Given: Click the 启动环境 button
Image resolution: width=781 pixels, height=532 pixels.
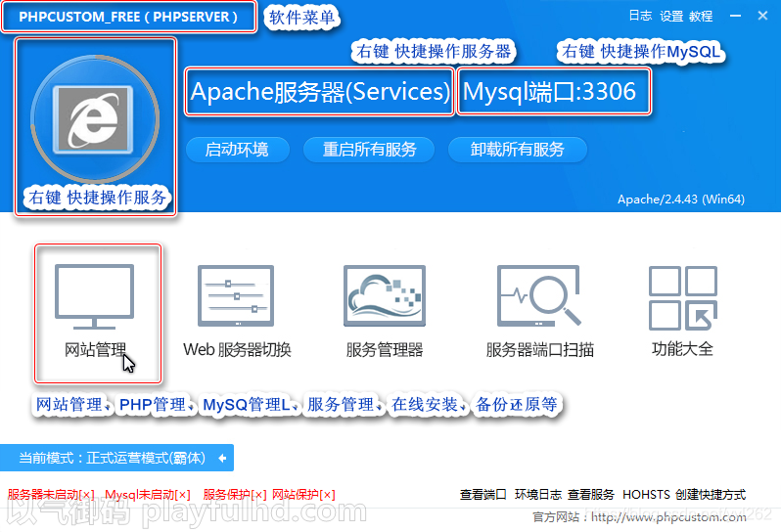Looking at the screenshot, I should coord(238,150).
